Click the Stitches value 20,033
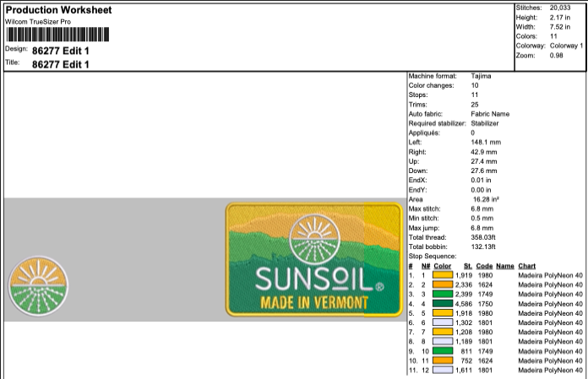Viewport: 588px width, 379px height. click(560, 8)
